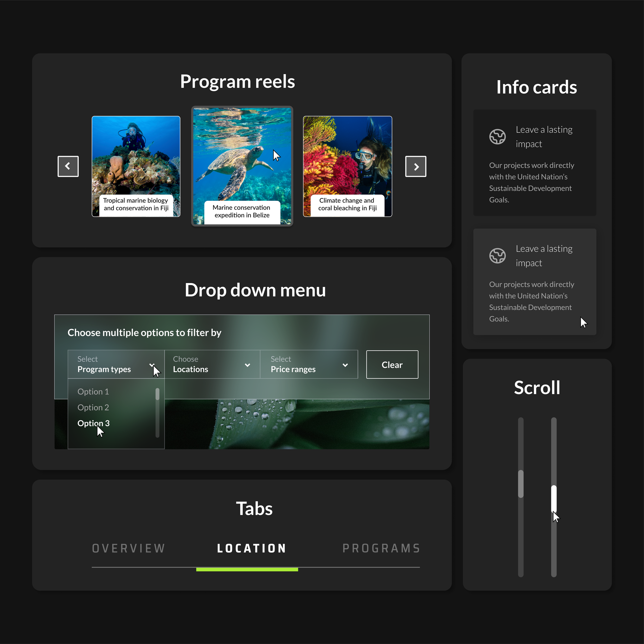Open Tropical marine biology Fiji reel card
Viewport: 644px width, 644px height.
pyautogui.click(x=136, y=166)
